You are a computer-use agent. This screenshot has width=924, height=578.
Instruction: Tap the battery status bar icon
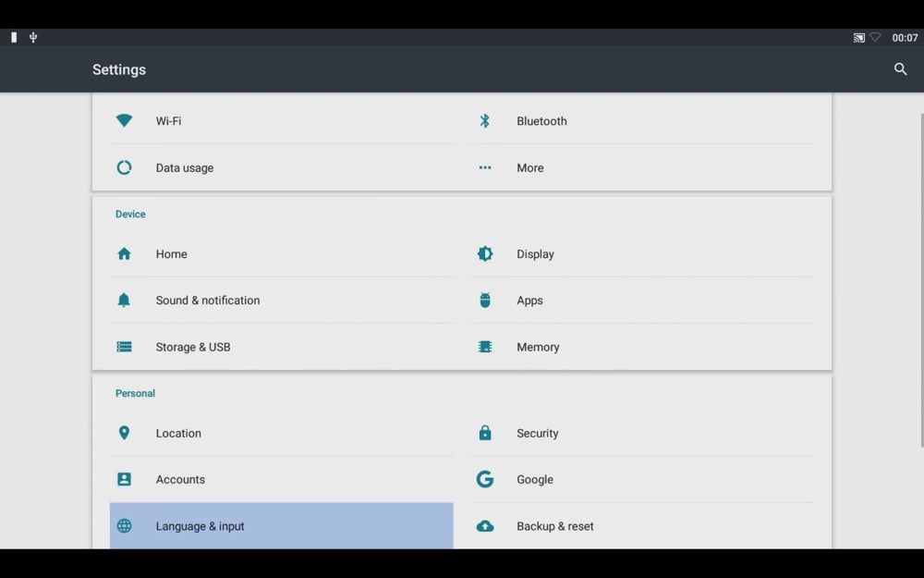(14, 37)
